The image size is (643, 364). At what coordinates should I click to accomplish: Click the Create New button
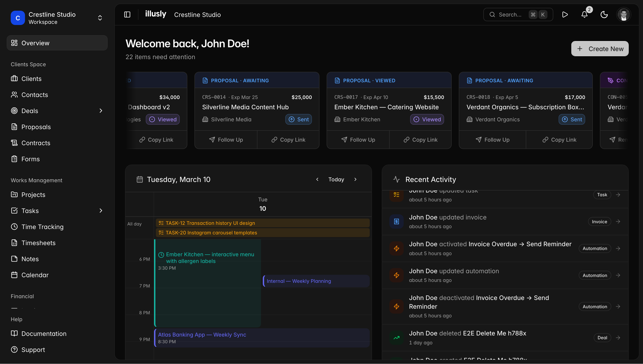[600, 48]
